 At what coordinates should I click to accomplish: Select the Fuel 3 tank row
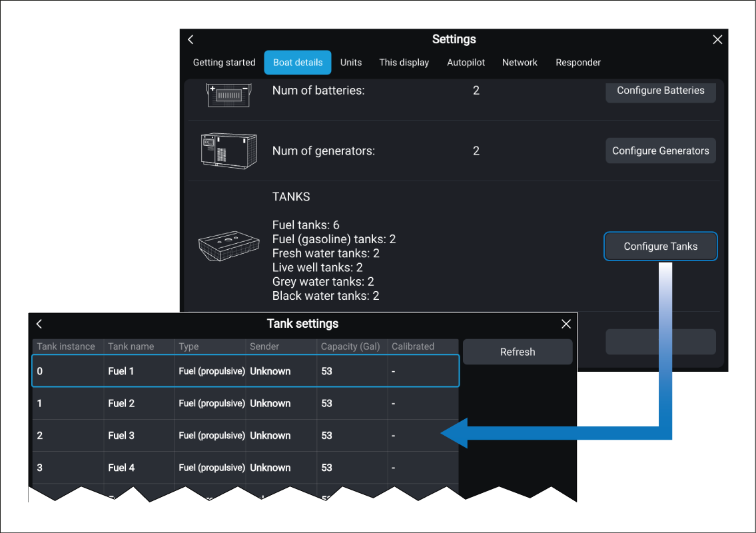click(x=245, y=436)
